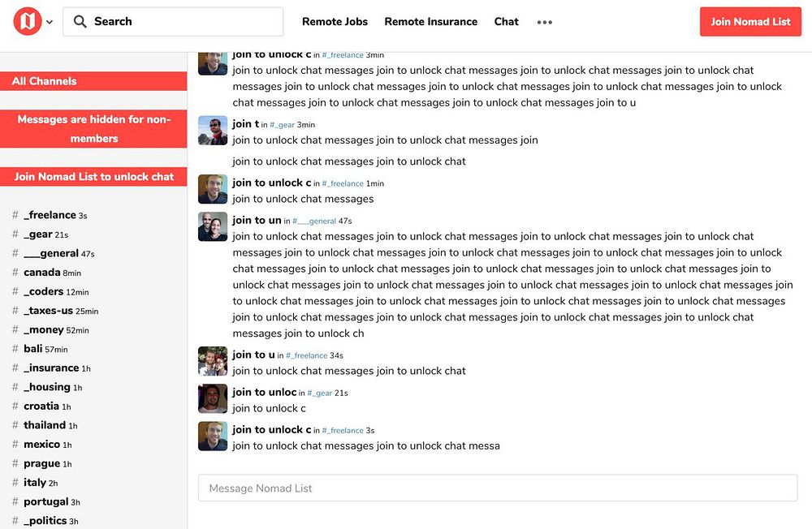Image resolution: width=812 pixels, height=529 pixels.
Task: Focus the Search input field
Action: (173, 21)
